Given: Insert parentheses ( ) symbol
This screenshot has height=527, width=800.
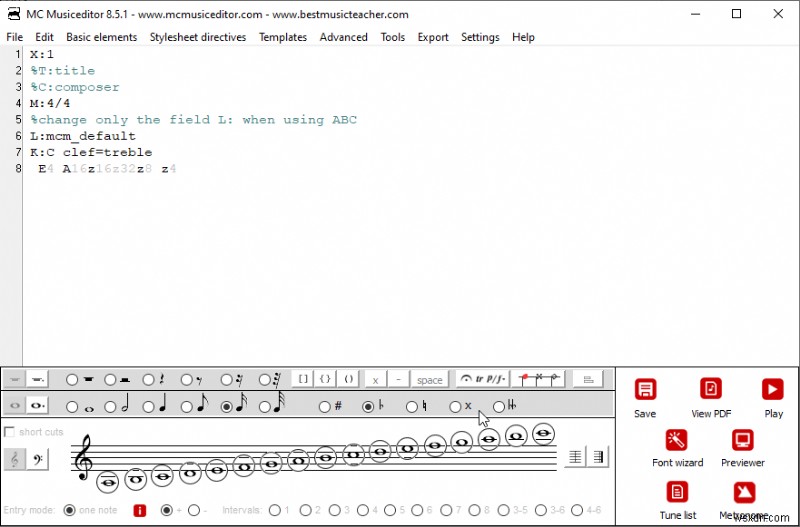Looking at the screenshot, I should tap(348, 379).
